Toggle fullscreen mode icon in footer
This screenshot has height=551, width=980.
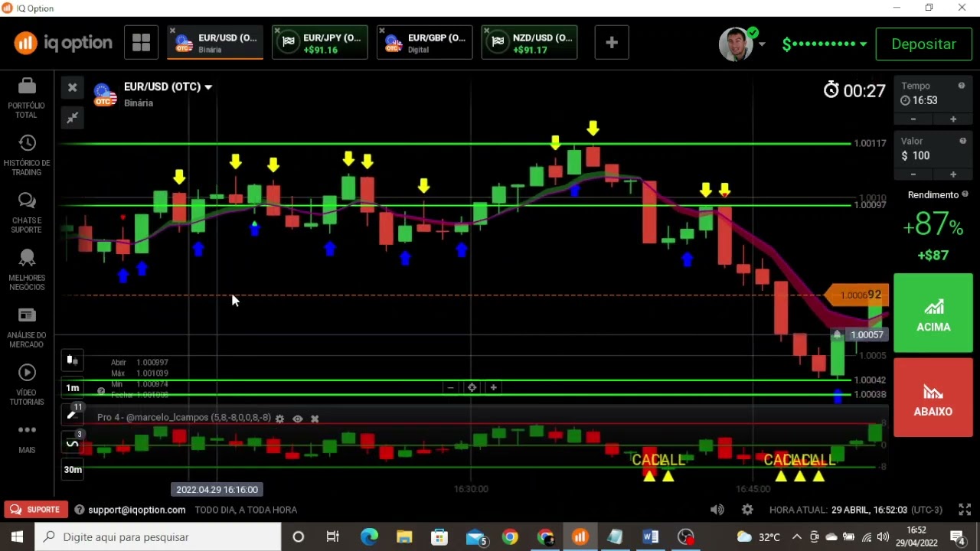click(965, 510)
